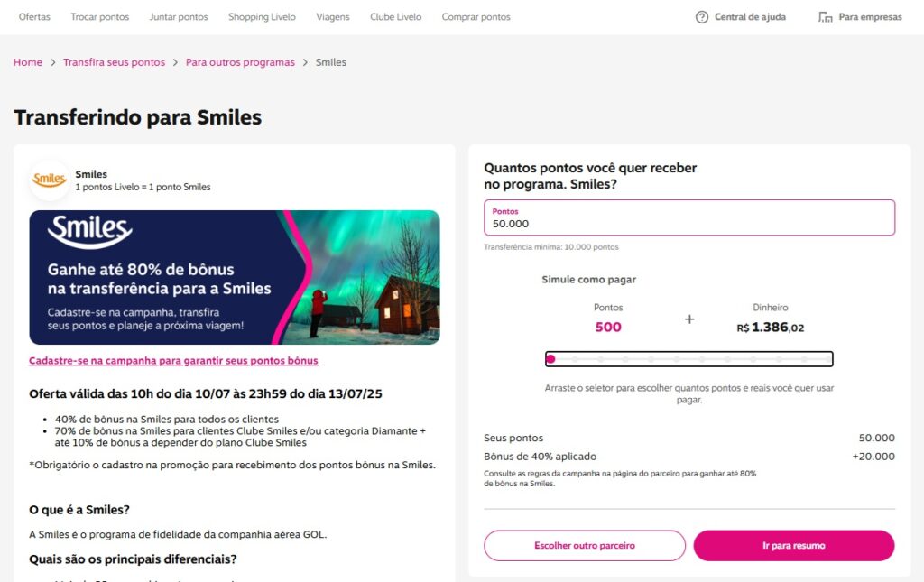Go to Home breadcrumb link
Viewport: 924px width, 582px height.
(28, 62)
